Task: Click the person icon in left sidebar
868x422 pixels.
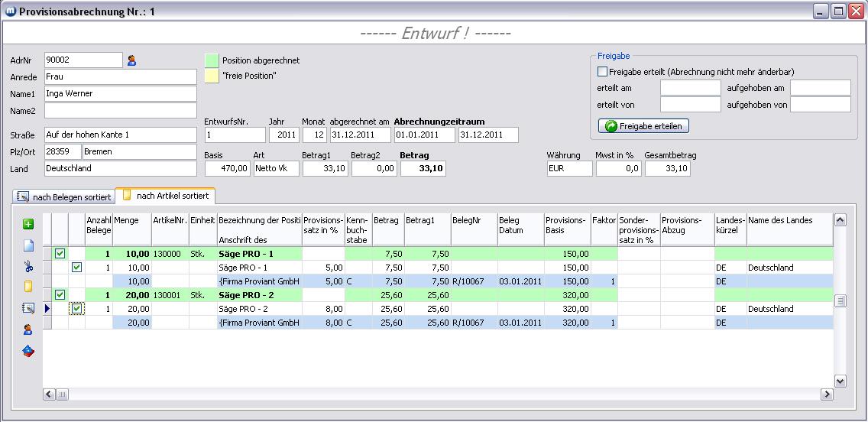Action: click(x=29, y=329)
